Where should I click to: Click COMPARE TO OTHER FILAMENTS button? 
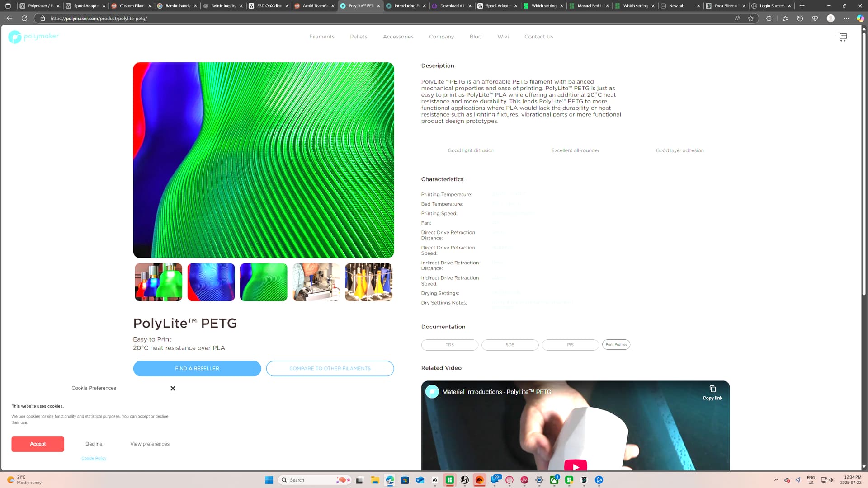330,368
